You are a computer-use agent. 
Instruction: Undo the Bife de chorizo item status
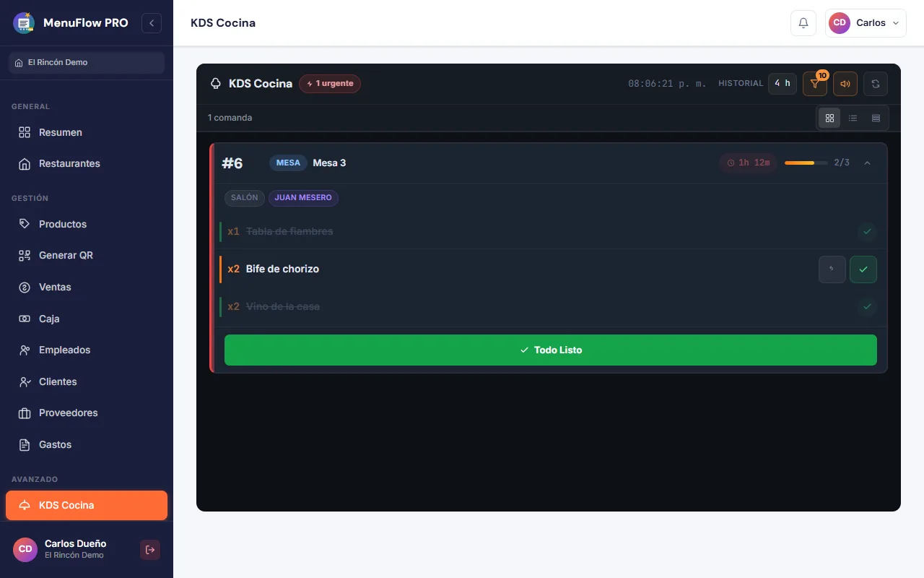pyautogui.click(x=832, y=269)
